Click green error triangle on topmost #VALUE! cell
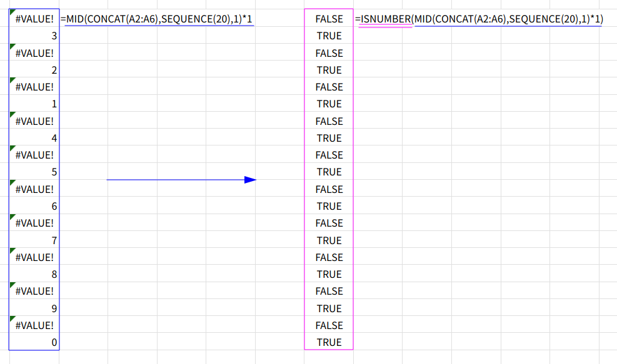This screenshot has width=617, height=364. 12,13
